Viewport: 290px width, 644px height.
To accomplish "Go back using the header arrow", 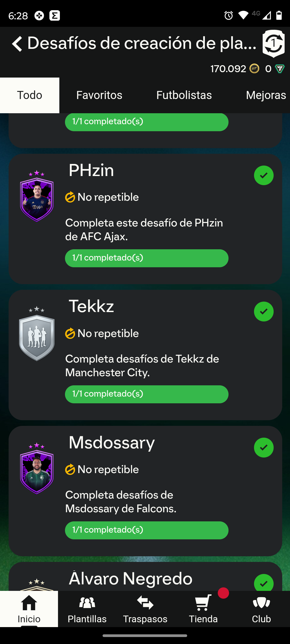I will point(17,44).
